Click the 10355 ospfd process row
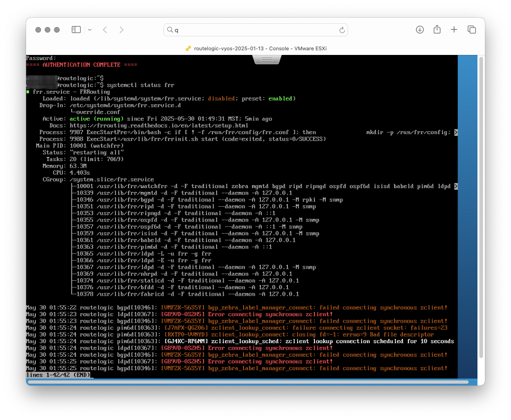 [198, 220]
